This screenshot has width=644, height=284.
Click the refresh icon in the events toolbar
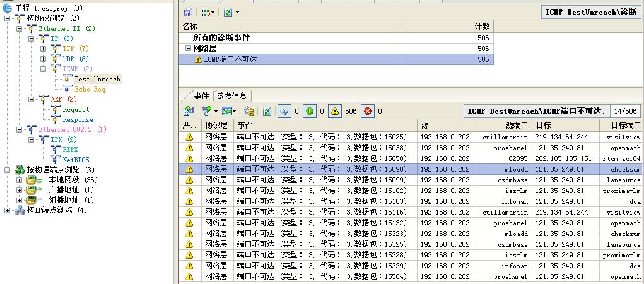267,111
